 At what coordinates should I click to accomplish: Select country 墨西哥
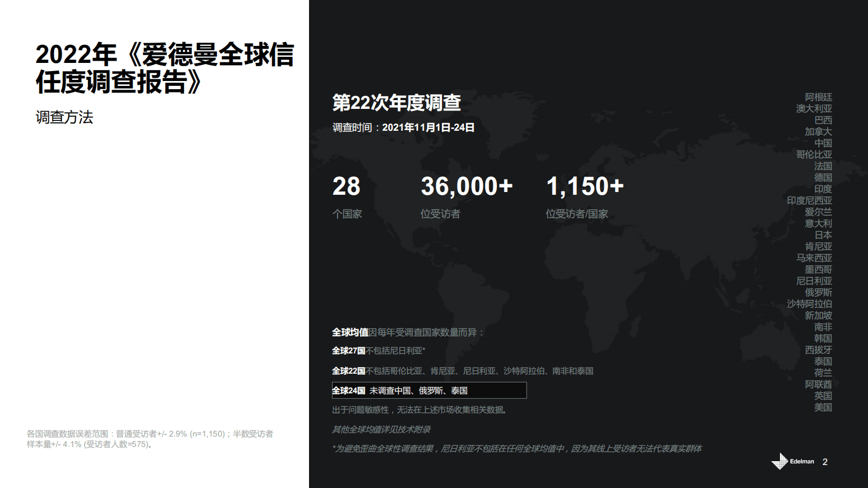pos(818,270)
